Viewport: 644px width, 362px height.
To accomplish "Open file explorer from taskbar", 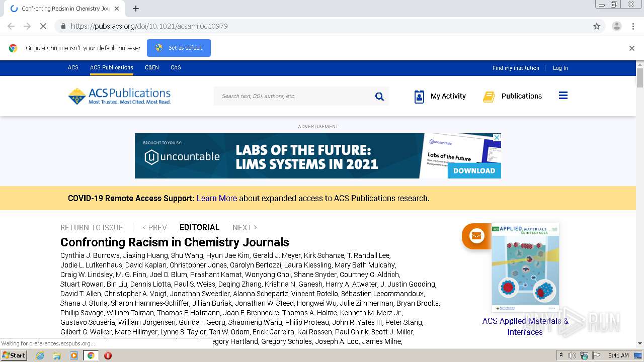I will (x=57, y=355).
